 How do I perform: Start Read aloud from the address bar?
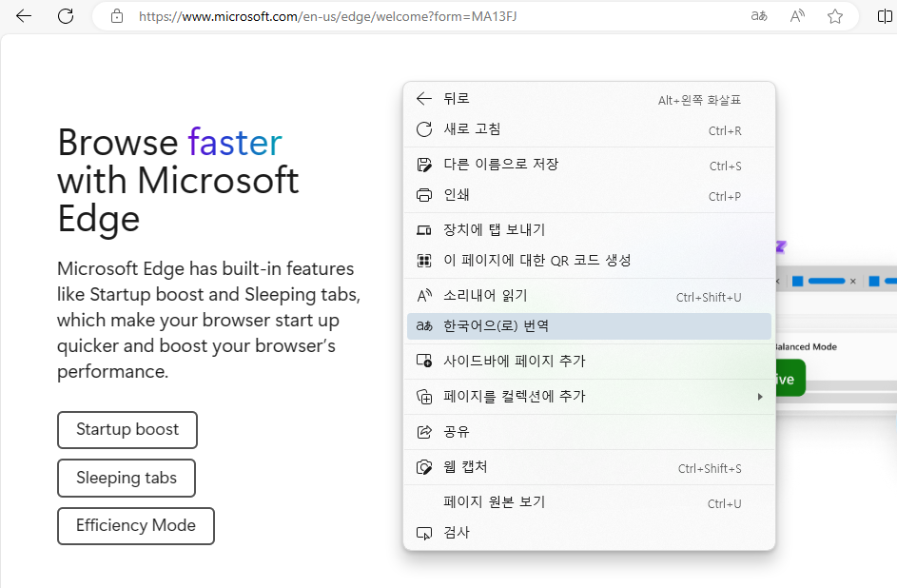click(797, 16)
